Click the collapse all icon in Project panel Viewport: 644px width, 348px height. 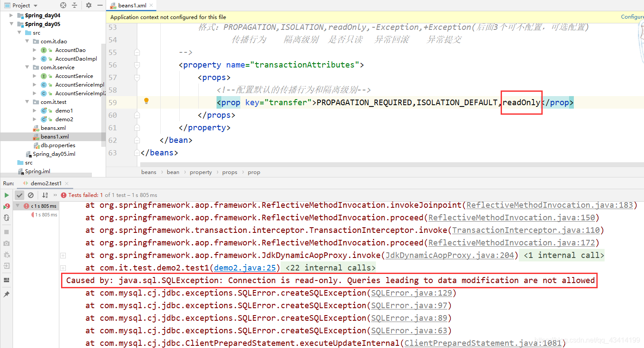74,5
